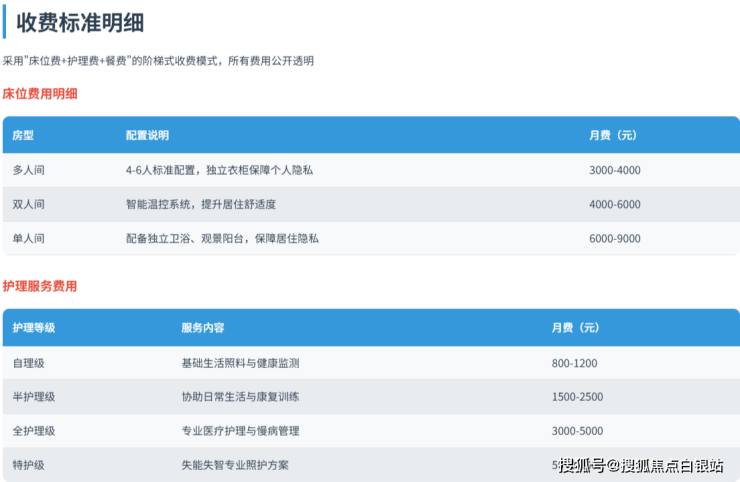Select the 单人间 room type cell

tap(28, 238)
